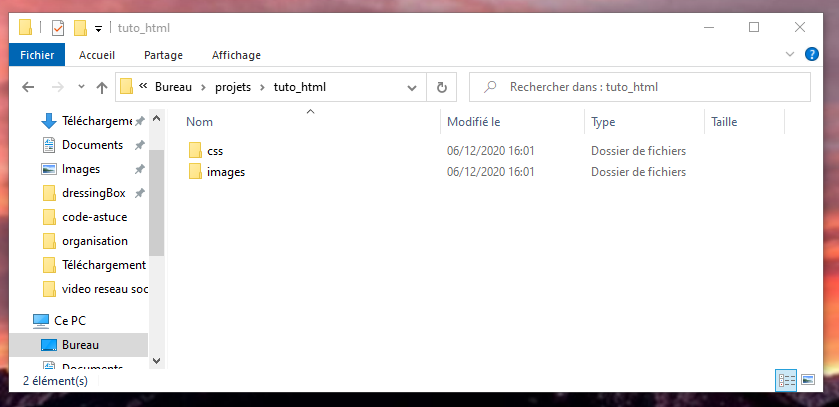Open Téléchargement folder in sidebar
This screenshot has width=839, height=407.
(104, 265)
